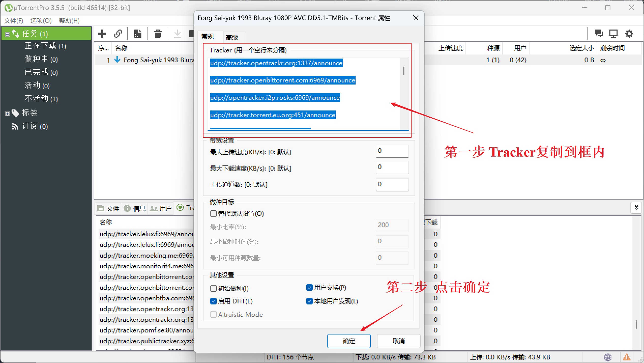Select tracker.openbtba.com row in tracker pane
The image size is (644, 363).
coord(146,298)
